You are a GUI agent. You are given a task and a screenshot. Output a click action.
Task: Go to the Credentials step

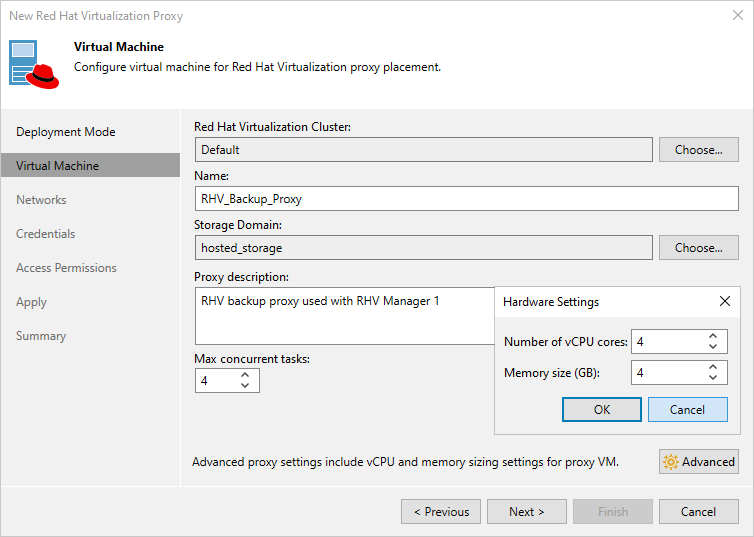[x=46, y=234]
